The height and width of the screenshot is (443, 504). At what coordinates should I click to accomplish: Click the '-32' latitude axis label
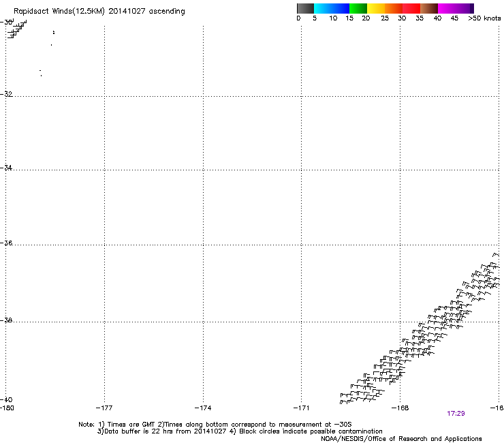coord(6,94)
